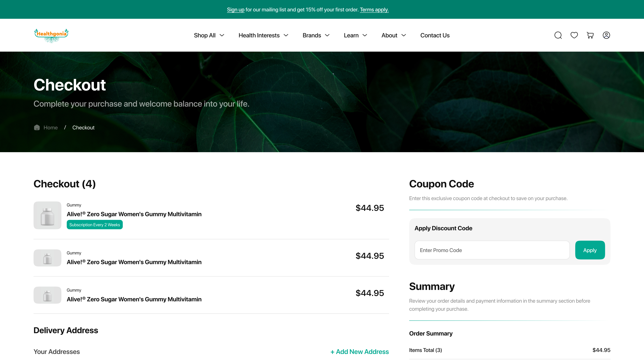Image resolution: width=644 pixels, height=362 pixels.
Task: Open the wishlist heart icon
Action: point(574,35)
